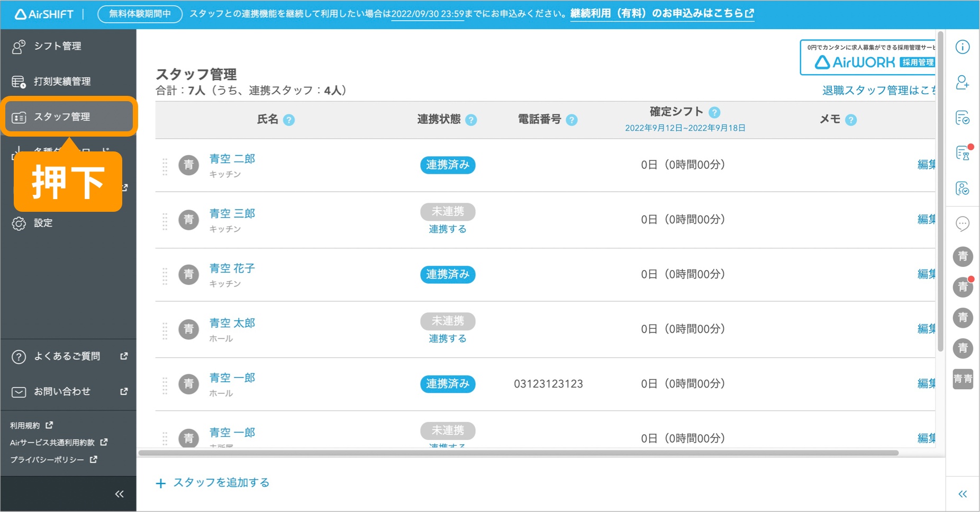Click the help icon next to 氏名
Viewport: 980px width, 512px height.
(289, 120)
